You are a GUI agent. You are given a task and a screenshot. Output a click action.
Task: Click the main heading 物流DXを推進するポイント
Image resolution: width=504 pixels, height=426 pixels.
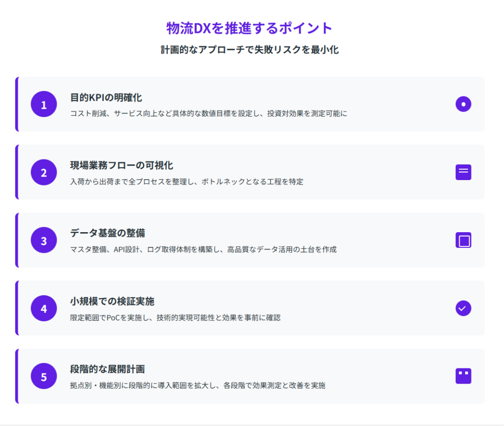click(x=250, y=28)
